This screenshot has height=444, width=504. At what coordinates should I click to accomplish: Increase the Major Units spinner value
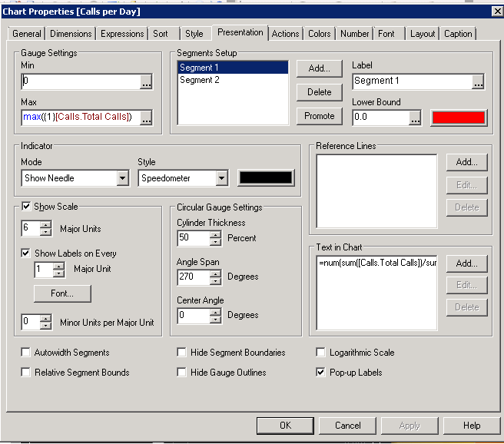point(45,224)
